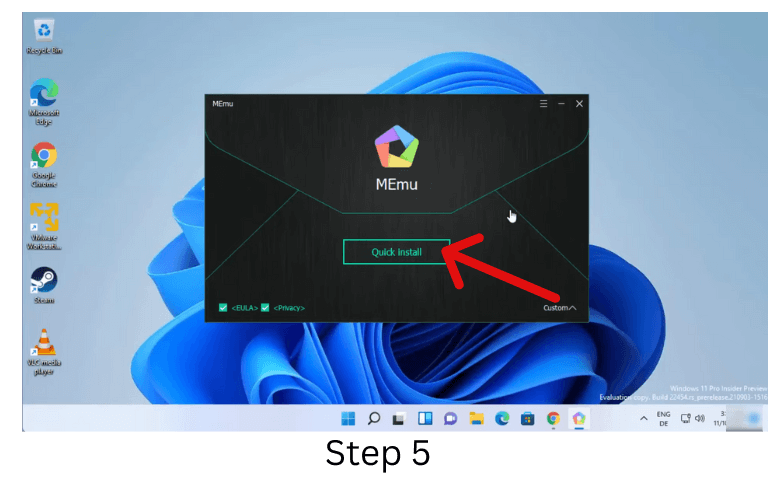Open Microsoft Store from the taskbar
The image size is (768, 480).
click(x=528, y=419)
